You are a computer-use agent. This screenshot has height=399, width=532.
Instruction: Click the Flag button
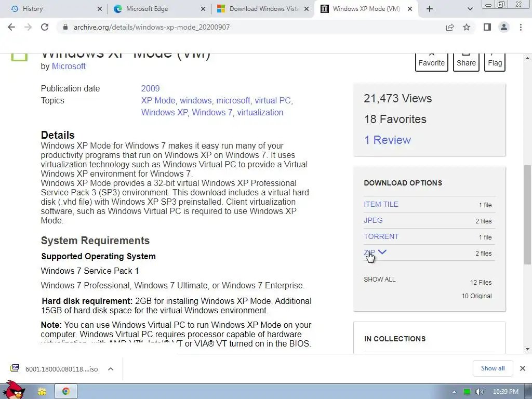pyautogui.click(x=495, y=61)
